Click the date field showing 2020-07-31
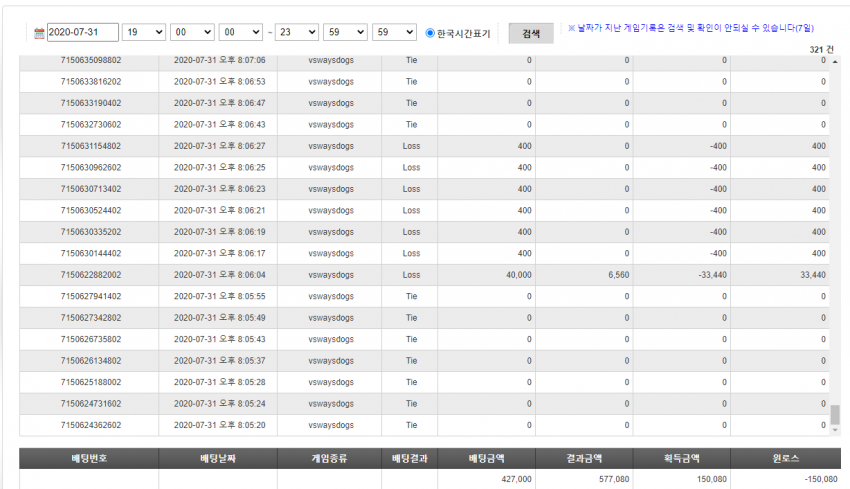Viewport: 850px width, 489px height. [x=82, y=33]
